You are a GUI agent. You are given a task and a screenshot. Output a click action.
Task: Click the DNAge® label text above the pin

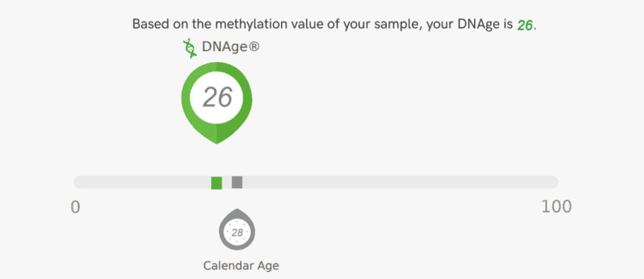pyautogui.click(x=231, y=47)
